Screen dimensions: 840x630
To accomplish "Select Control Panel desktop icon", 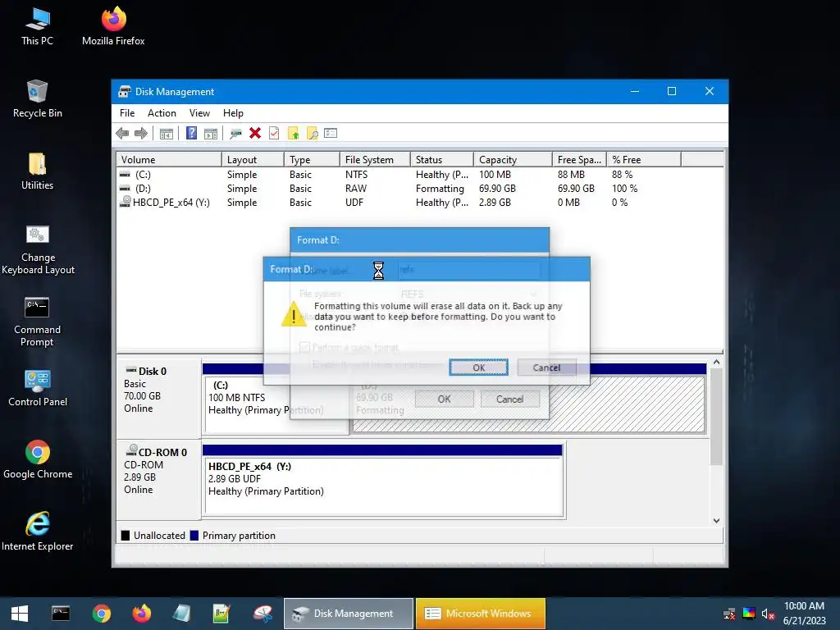I will click(x=38, y=388).
